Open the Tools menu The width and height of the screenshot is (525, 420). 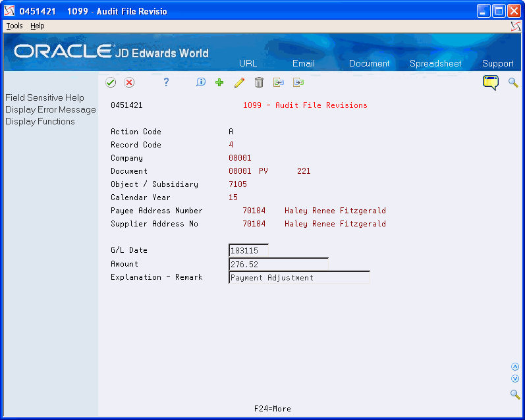[x=14, y=26]
